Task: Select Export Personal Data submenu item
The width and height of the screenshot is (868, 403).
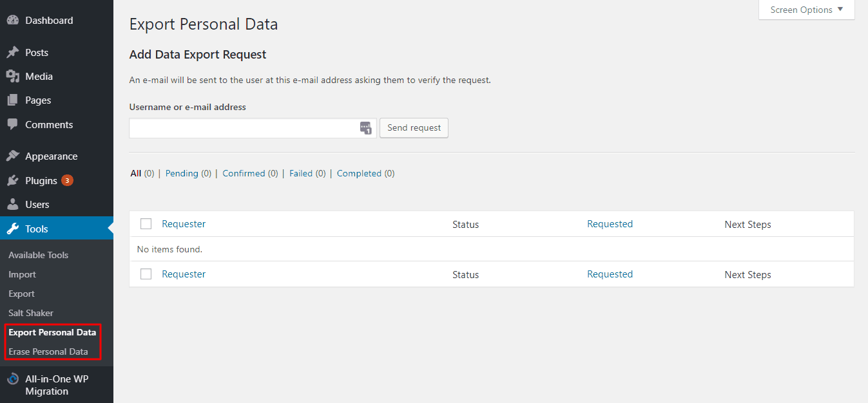Action: point(52,332)
